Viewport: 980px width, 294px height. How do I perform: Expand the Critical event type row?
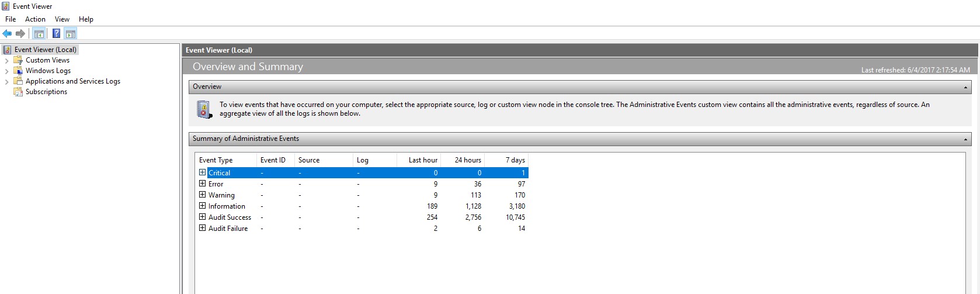202,172
